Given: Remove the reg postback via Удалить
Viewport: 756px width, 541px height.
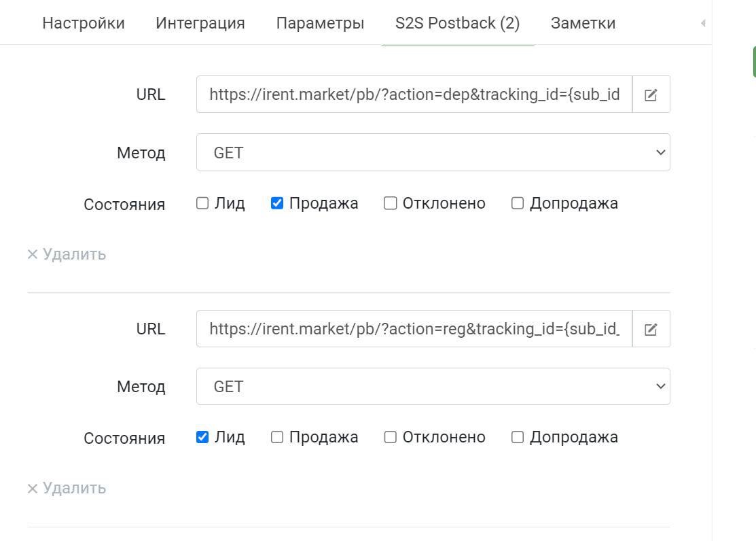Looking at the screenshot, I should (x=67, y=488).
